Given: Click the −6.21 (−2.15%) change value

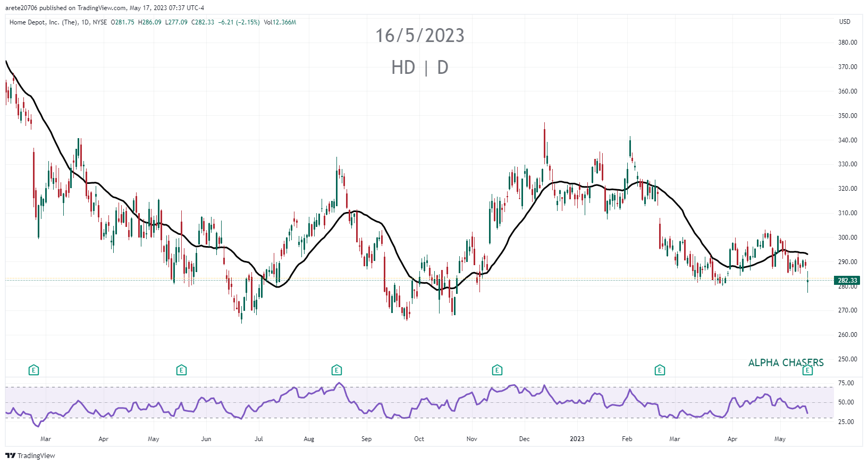Looking at the screenshot, I should [x=239, y=22].
